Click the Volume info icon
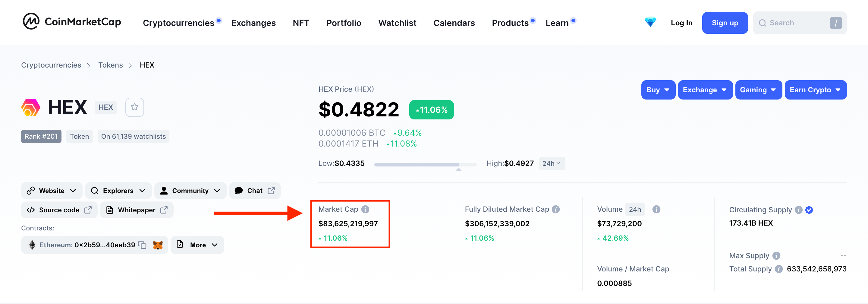The height and width of the screenshot is (304, 868). tap(656, 209)
